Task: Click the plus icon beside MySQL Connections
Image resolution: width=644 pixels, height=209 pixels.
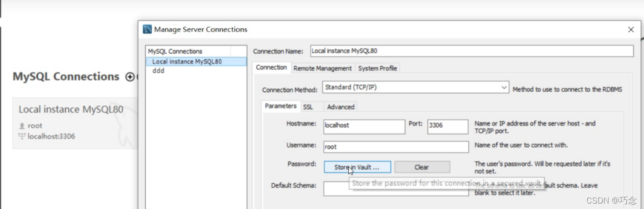Action: [x=130, y=77]
